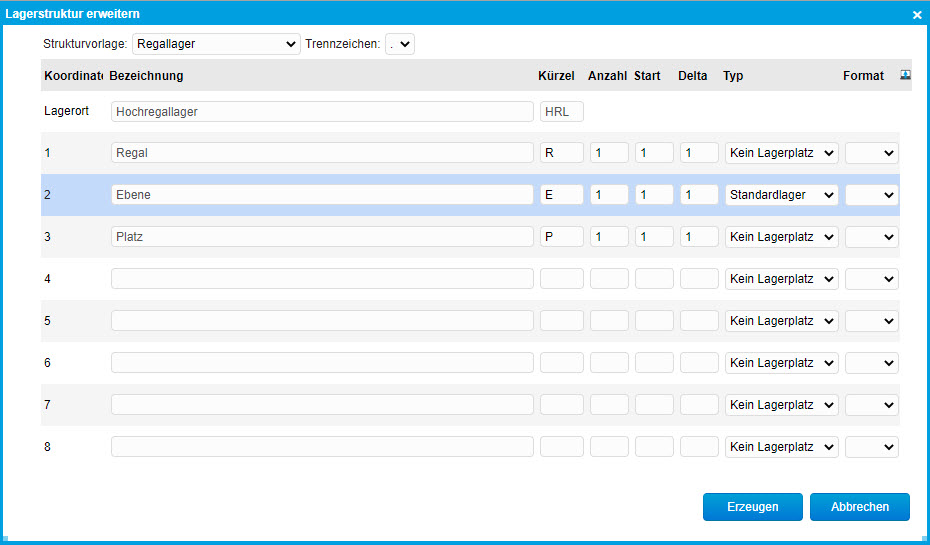Viewport: 930px width, 545px height.
Task: Click the Kürzel field containing P
Action: pyautogui.click(x=562, y=237)
